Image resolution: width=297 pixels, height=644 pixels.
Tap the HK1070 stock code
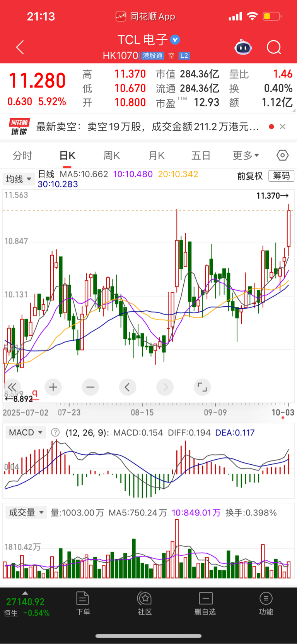[120, 56]
